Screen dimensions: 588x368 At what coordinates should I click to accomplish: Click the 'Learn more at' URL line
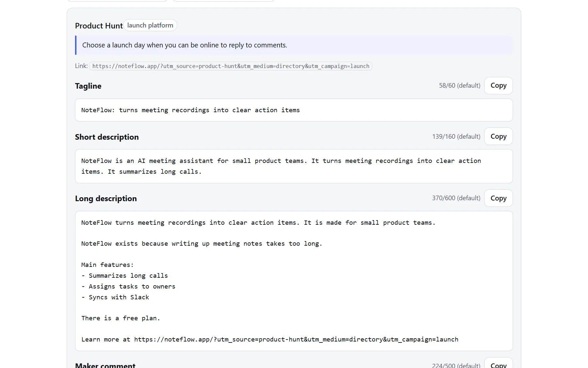click(x=270, y=340)
